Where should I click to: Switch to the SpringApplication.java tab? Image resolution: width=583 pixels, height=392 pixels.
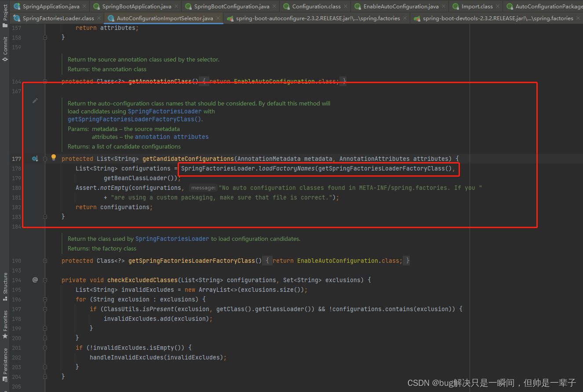pyautogui.click(x=50, y=7)
